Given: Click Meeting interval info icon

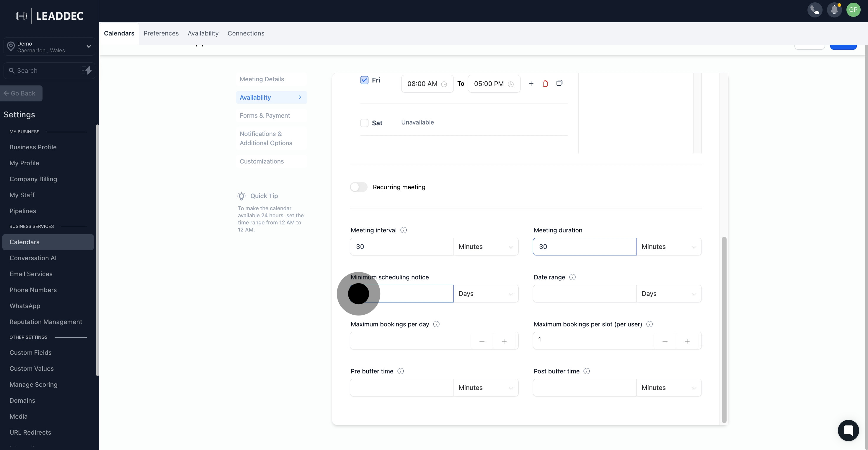Looking at the screenshot, I should click(x=403, y=230).
